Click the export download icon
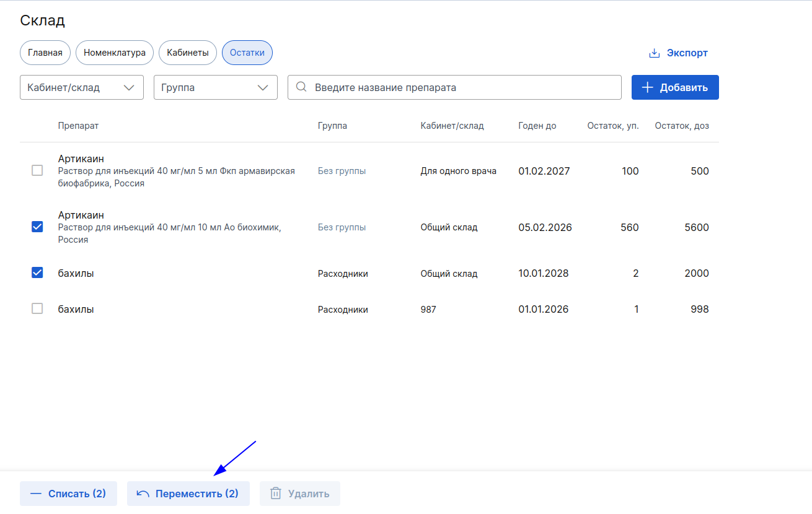812x514 pixels. point(654,53)
